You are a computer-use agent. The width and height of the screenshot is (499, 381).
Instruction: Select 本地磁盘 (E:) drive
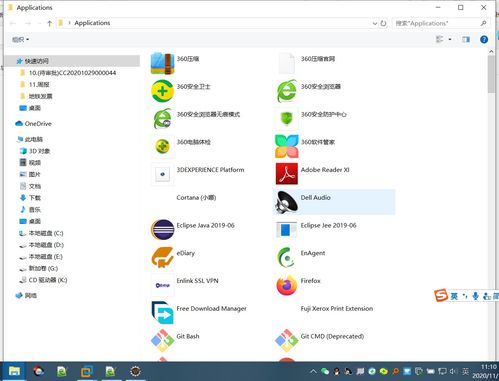pos(46,257)
